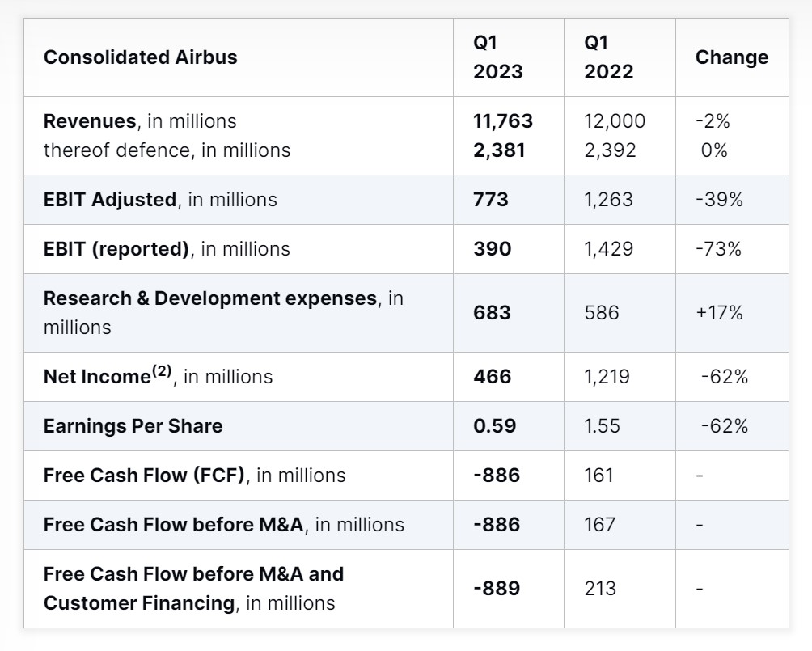Select the value -889
The image size is (812, 651).
(x=497, y=589)
